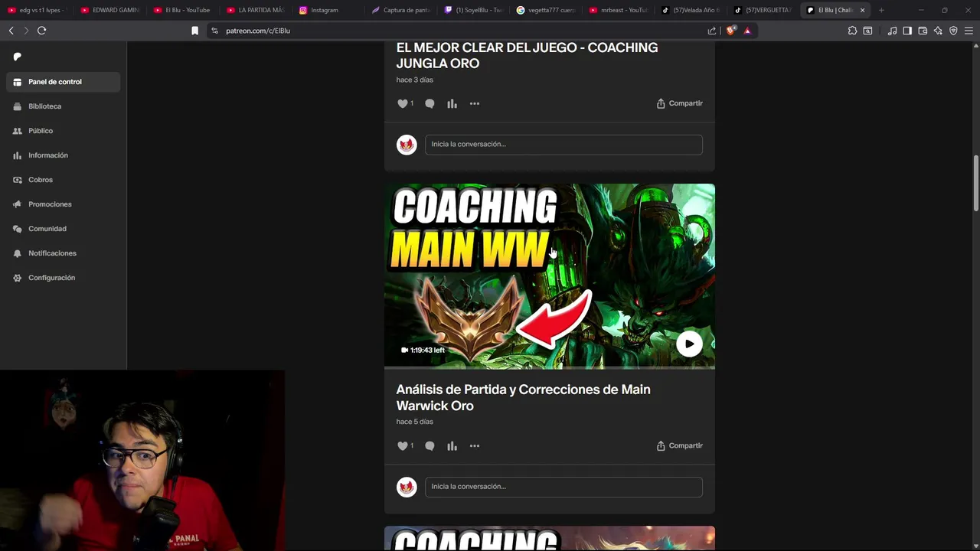Open a new browser tab
The height and width of the screenshot is (551, 980).
881,10
